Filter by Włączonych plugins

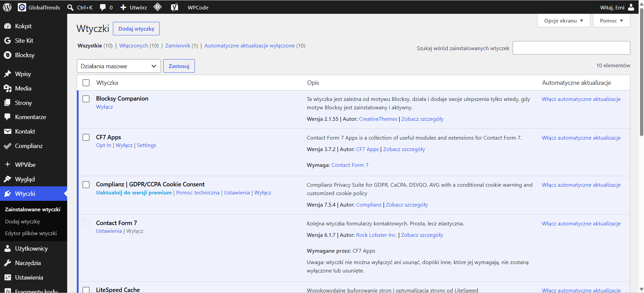pos(133,45)
